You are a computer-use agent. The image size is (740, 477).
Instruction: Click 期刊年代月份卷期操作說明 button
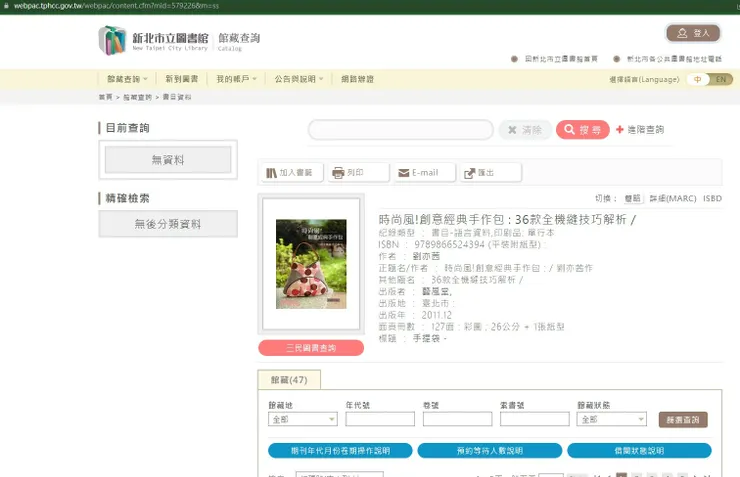pyautogui.click(x=340, y=451)
